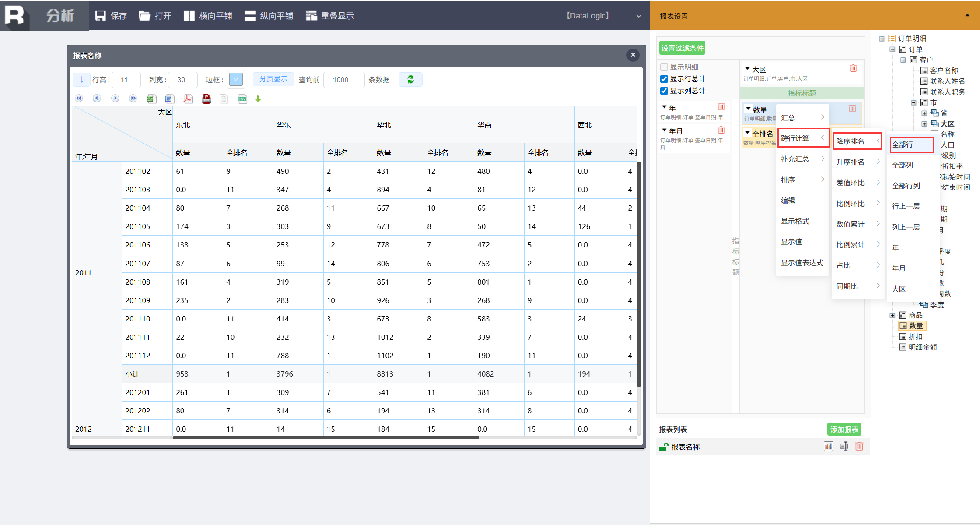Click the green refresh data icon
Screen dimensions: 980x525
[x=410, y=79]
